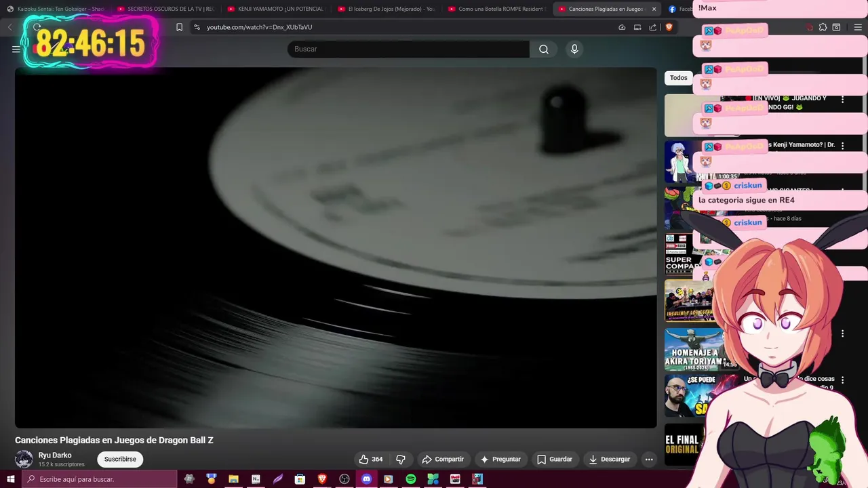Open the YouTube hamburger guide menu

click(x=16, y=49)
